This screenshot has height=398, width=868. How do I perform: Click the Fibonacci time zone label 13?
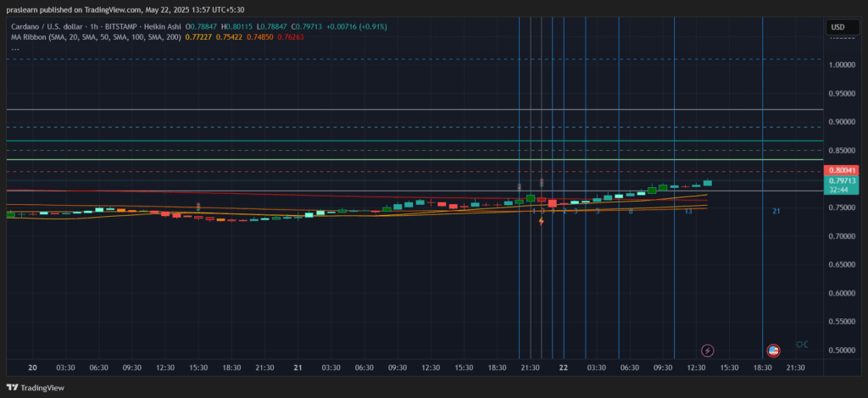688,211
